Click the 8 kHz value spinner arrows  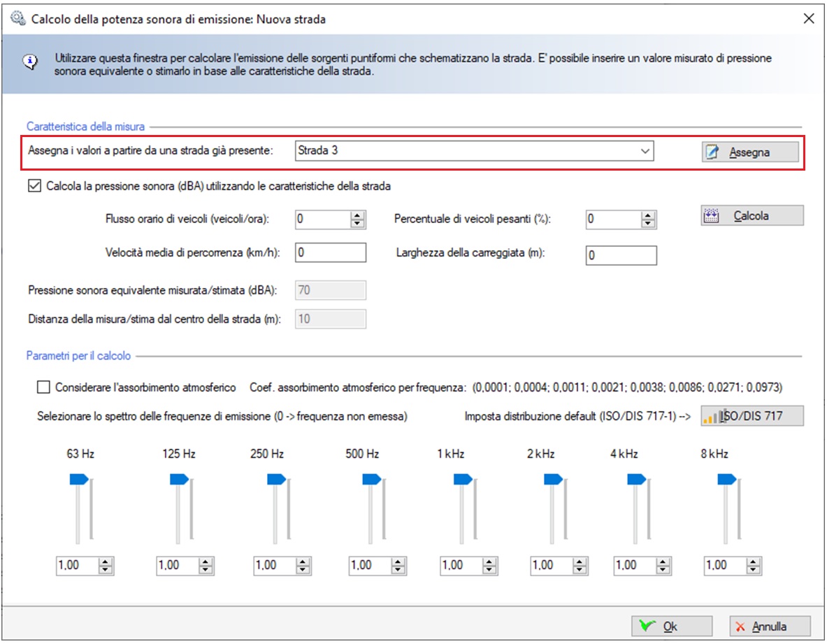click(x=754, y=566)
